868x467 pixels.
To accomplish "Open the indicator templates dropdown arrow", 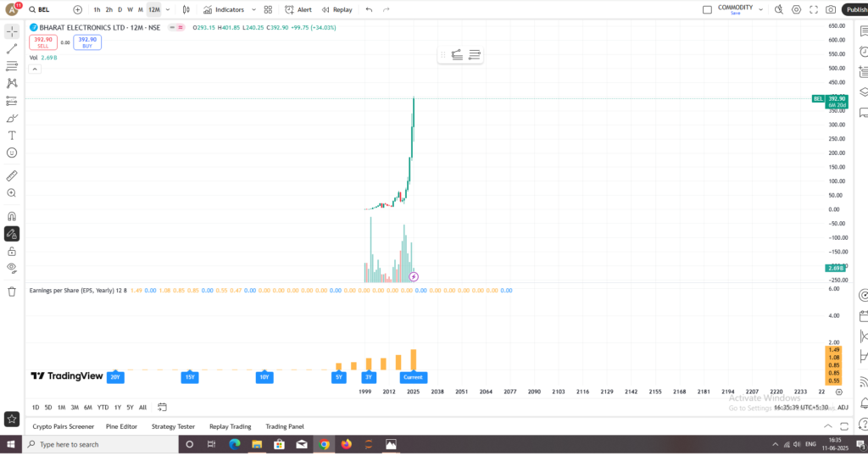I will click(253, 9).
